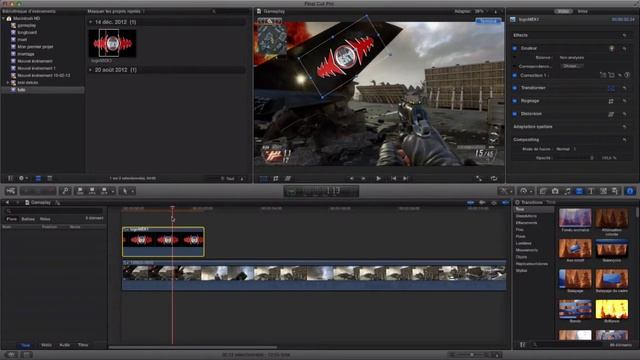The image size is (640, 360).
Task: Adjust the timeline zoom slider
Action: coord(472,355)
